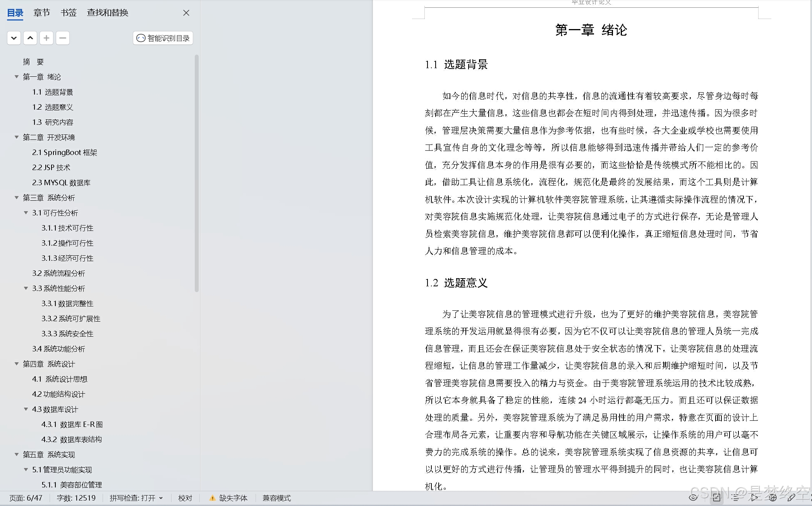The height and width of the screenshot is (506, 812).
Task: Collapse the 3.1 可行性分析 node
Action: pos(26,213)
